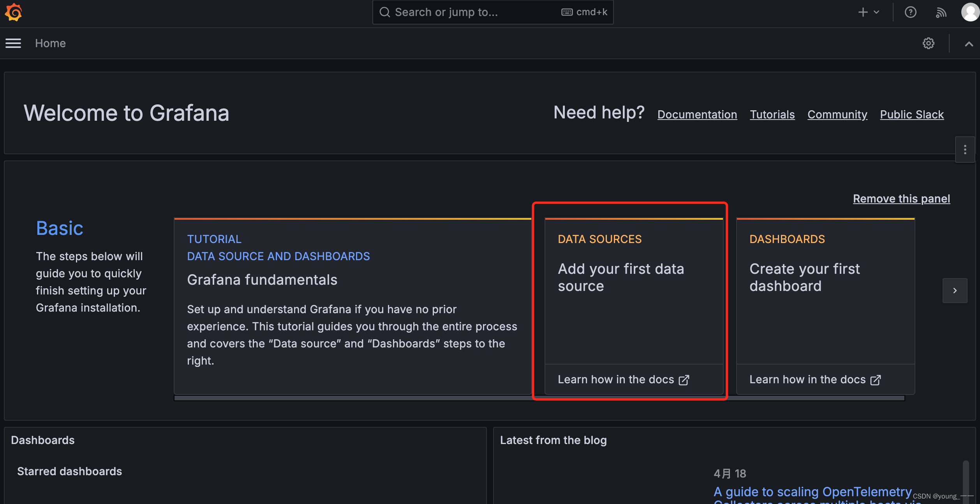The height and width of the screenshot is (504, 980).
Task: Open the user profile avatar
Action: [970, 12]
